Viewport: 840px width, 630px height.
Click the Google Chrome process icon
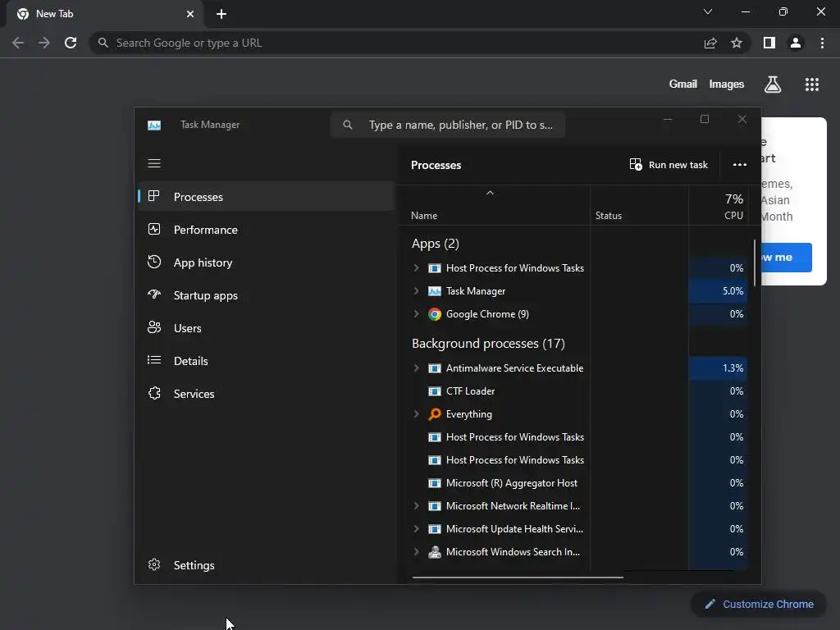(435, 314)
